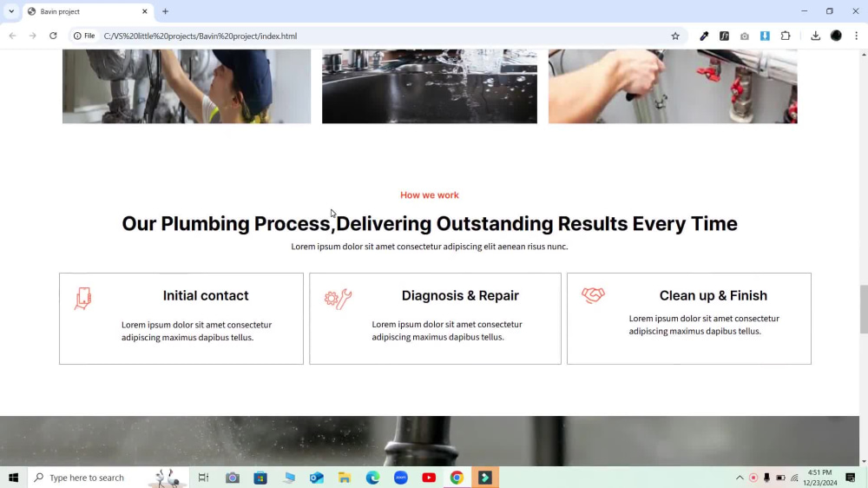The image size is (868, 488).
Task: Open the notification center icon
Action: point(851,478)
